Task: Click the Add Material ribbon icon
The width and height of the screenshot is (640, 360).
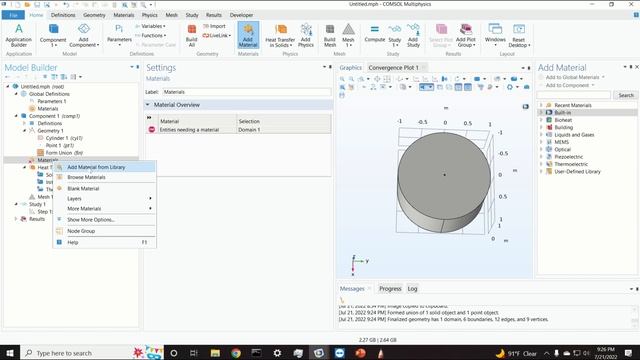Action: point(248,35)
